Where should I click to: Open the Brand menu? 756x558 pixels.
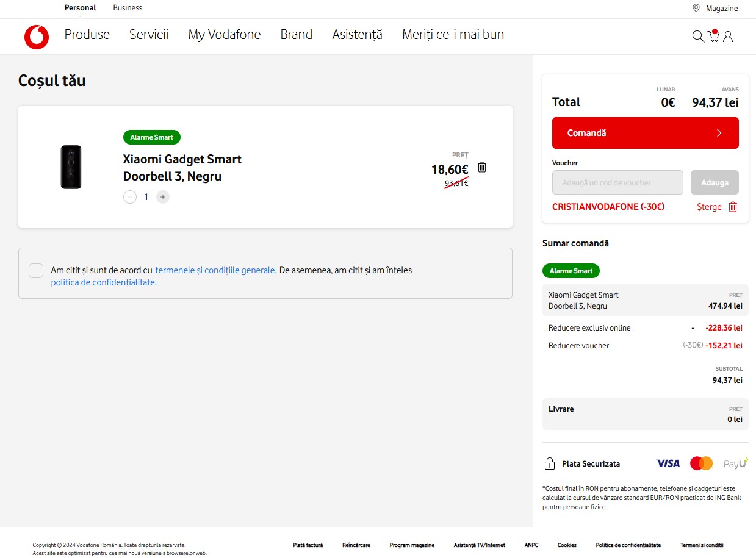tap(297, 35)
